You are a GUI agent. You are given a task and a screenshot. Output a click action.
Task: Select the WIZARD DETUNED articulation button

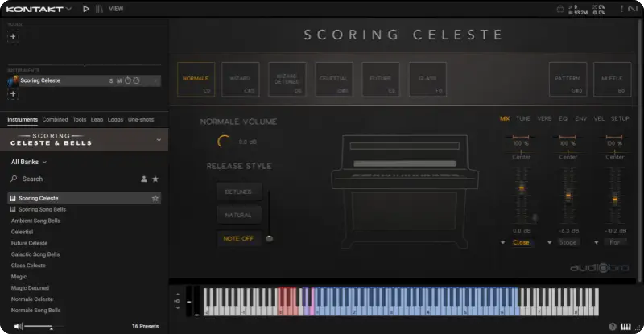tap(287, 80)
